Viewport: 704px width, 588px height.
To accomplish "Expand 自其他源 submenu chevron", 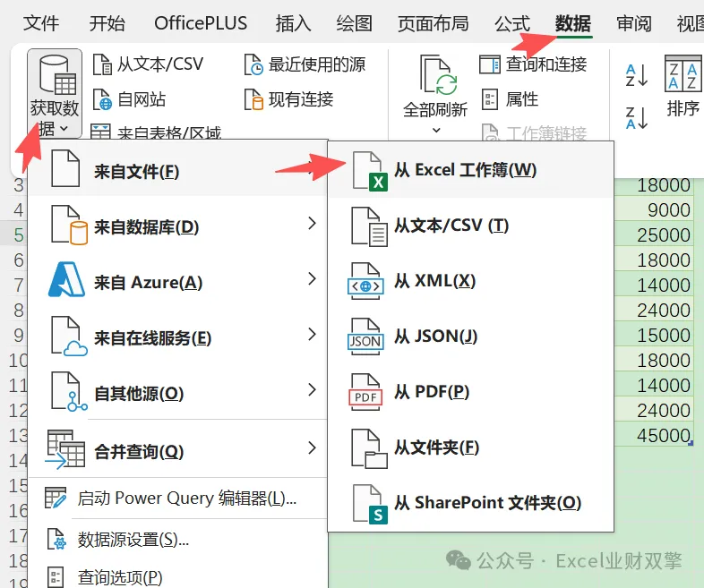I will [312, 389].
